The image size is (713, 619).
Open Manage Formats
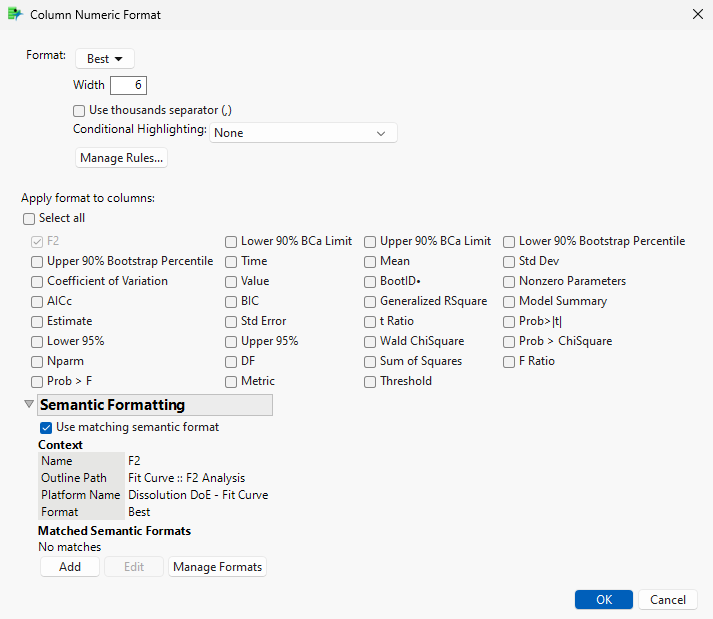click(x=217, y=567)
